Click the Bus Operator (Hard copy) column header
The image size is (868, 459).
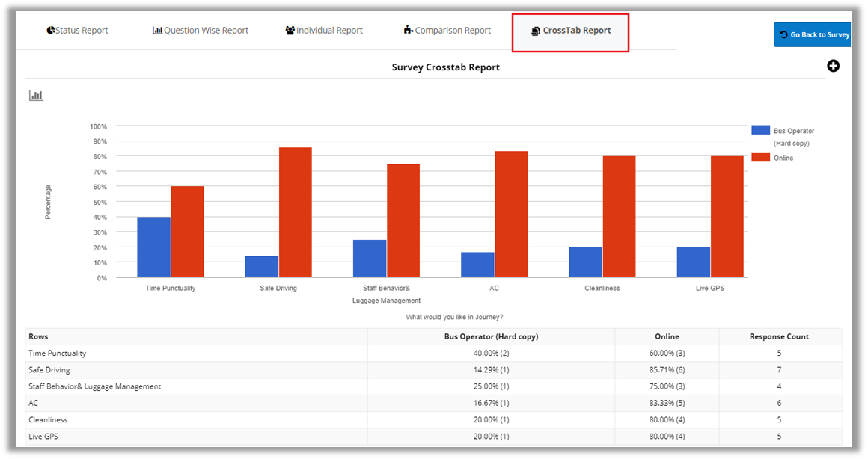pos(491,336)
